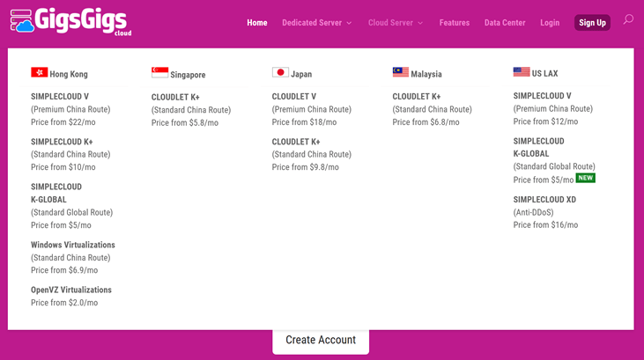Click 'Price from $10/mo' text
644x360 pixels.
point(63,167)
